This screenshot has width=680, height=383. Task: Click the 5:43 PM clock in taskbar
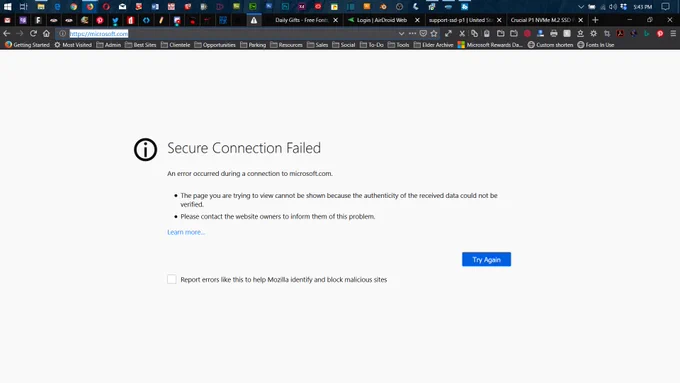642,7
